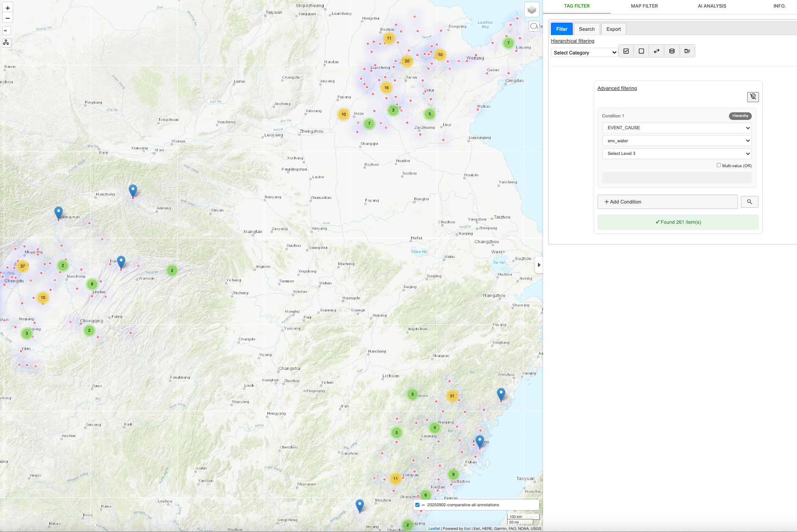Open the Select Category dropdown
Image resolution: width=797 pixels, height=532 pixels.
click(584, 53)
